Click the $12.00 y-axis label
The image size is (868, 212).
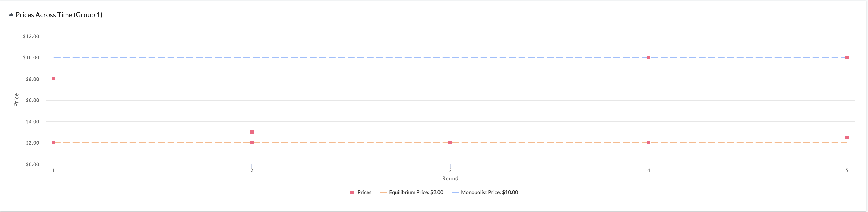point(31,36)
